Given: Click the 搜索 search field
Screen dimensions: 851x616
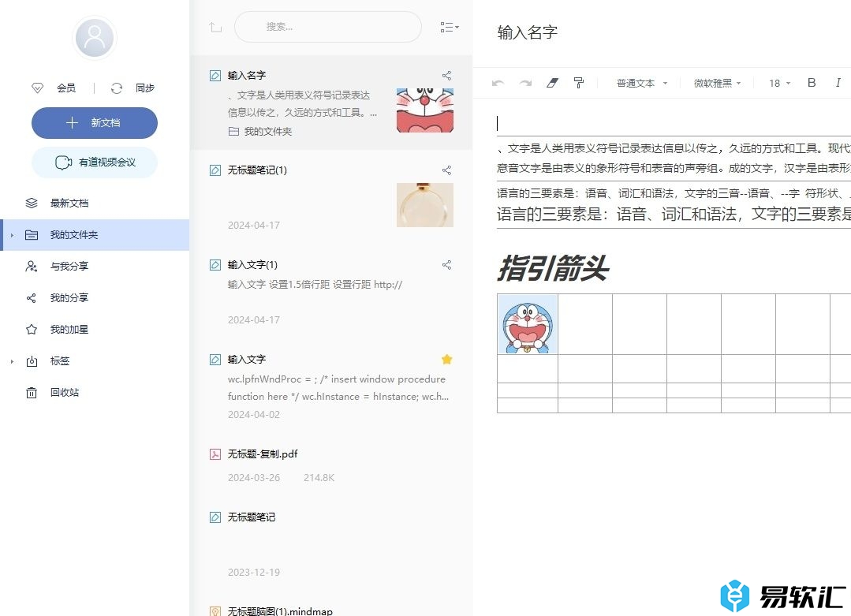Looking at the screenshot, I should click(x=328, y=27).
